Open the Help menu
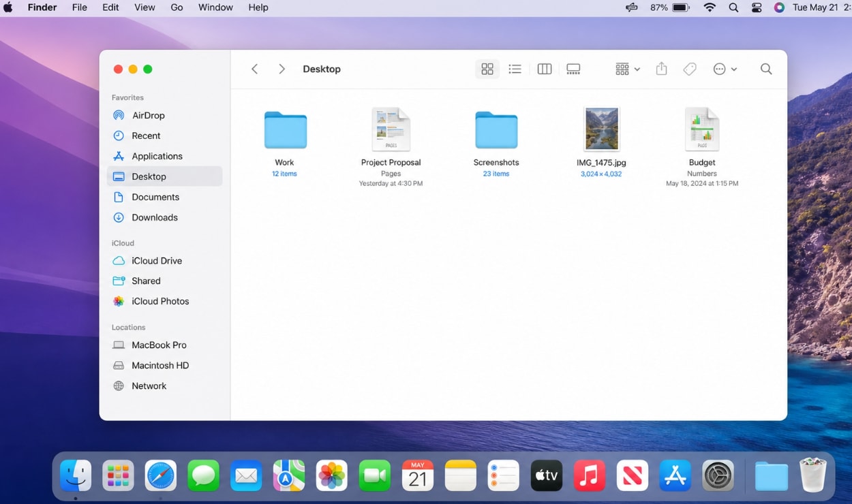This screenshot has height=504, width=852. [258, 7]
